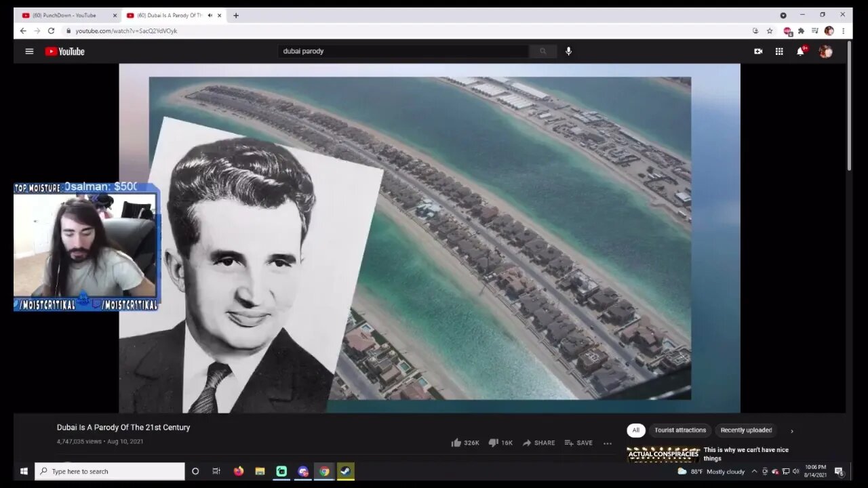Open Task View on the taskbar
The height and width of the screenshot is (488, 868).
click(216, 471)
